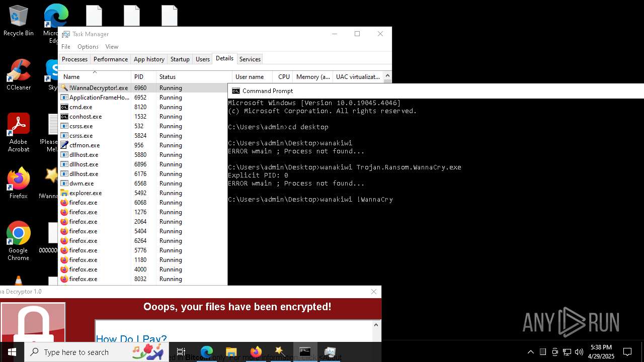
Task: Select the dwm.exe process row
Action: (143, 184)
